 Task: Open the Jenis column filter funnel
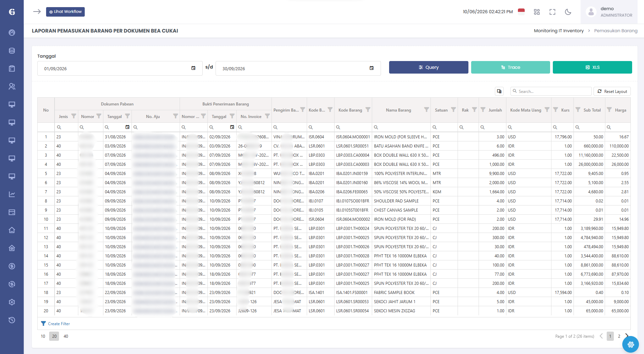[74, 116]
